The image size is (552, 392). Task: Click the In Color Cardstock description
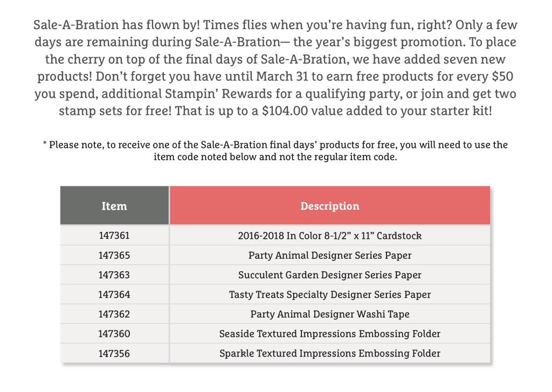coord(329,236)
